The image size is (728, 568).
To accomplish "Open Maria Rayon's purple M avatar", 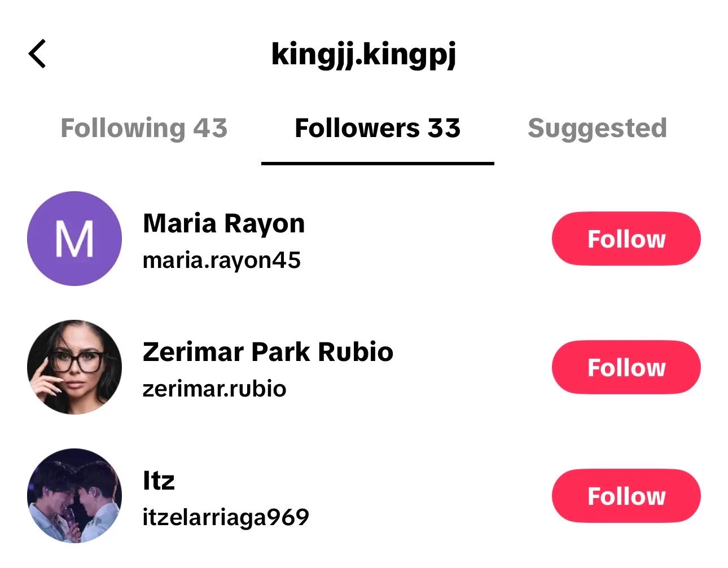I will point(74,239).
